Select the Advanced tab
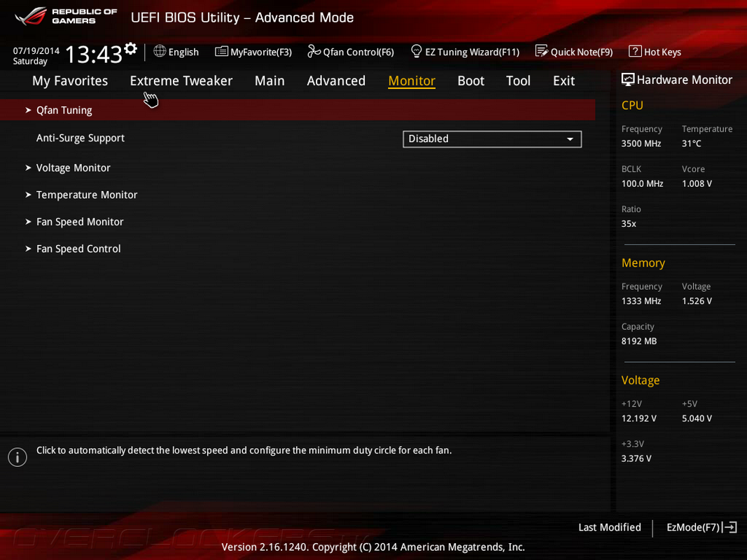This screenshot has height=560, width=747. coord(336,81)
